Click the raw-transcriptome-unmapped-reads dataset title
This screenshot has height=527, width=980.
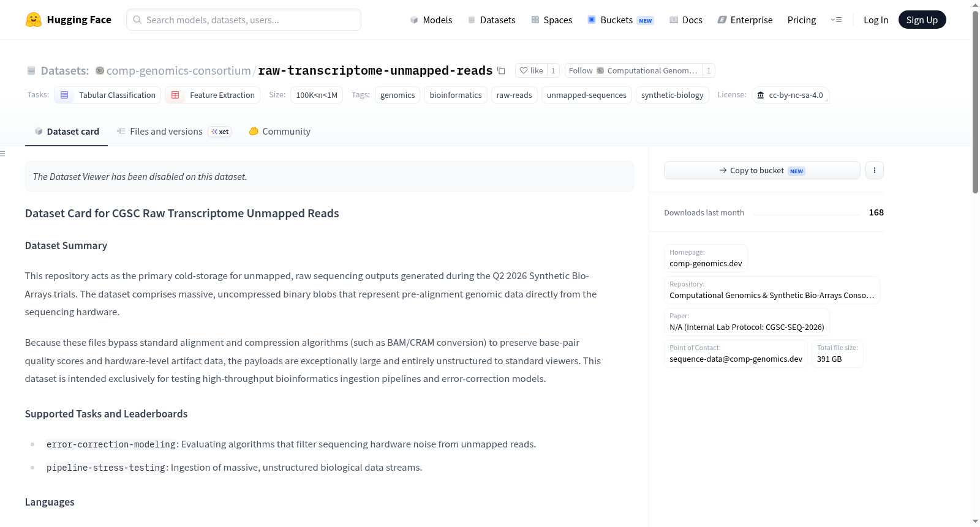pyautogui.click(x=375, y=70)
